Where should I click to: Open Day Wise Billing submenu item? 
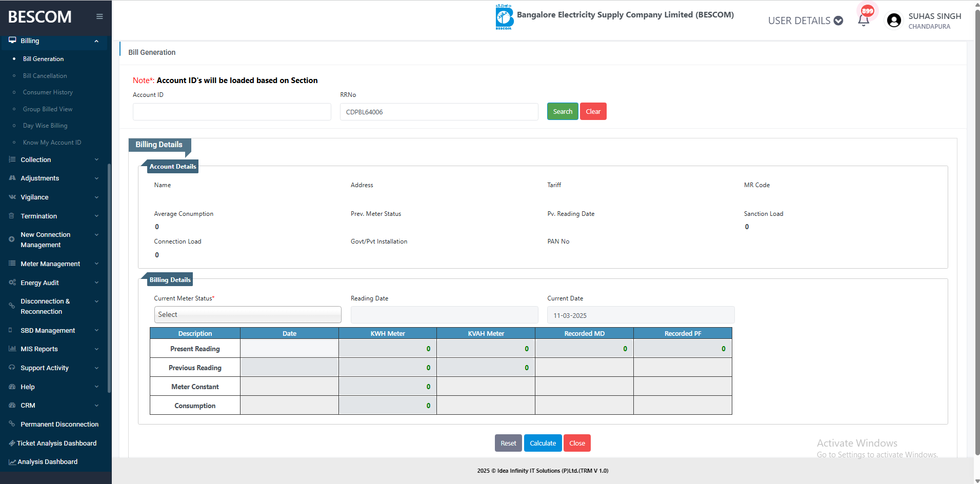tap(45, 126)
